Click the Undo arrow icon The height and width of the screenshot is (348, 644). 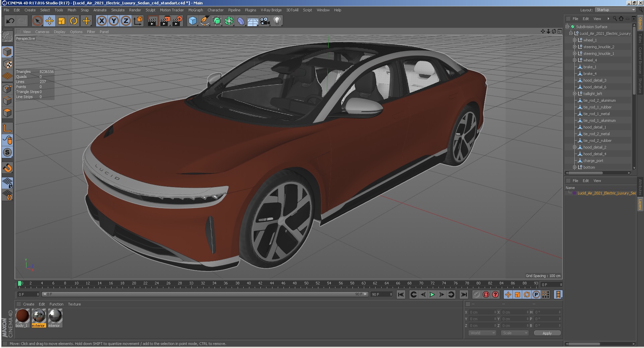tap(10, 21)
